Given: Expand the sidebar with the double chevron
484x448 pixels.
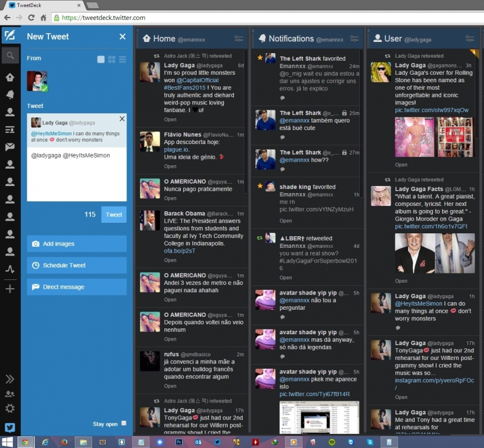Looking at the screenshot, I should click(x=10, y=379).
